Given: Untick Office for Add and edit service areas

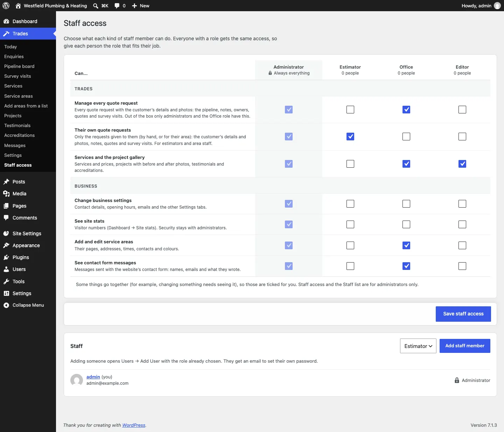Looking at the screenshot, I should pyautogui.click(x=406, y=245).
